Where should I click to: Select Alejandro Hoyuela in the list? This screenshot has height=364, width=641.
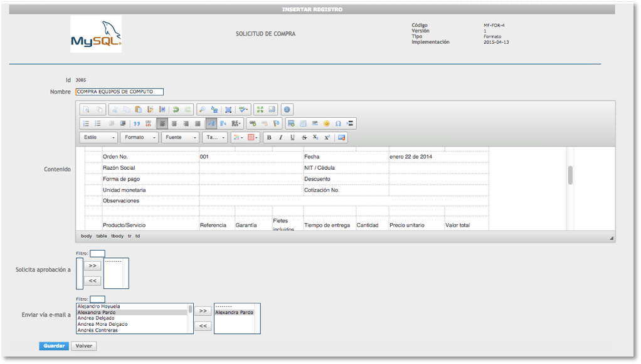99,306
